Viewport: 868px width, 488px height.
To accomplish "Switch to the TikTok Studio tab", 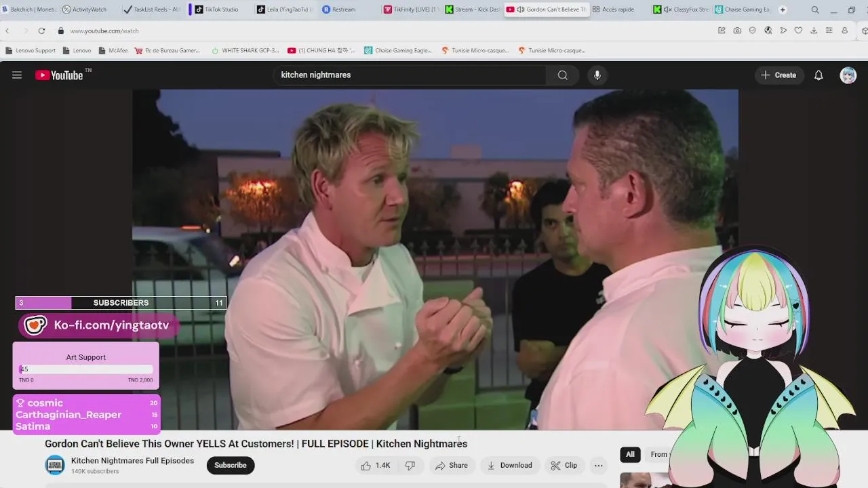I will tap(217, 9).
